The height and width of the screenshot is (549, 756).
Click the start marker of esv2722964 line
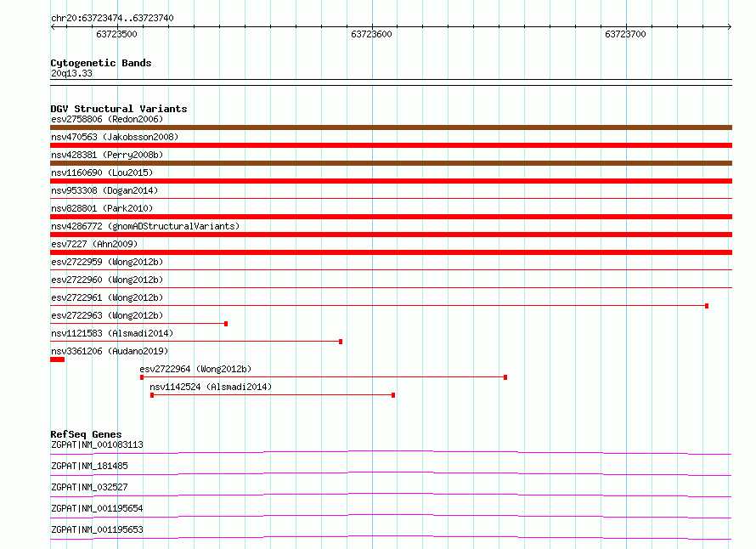click(x=142, y=377)
